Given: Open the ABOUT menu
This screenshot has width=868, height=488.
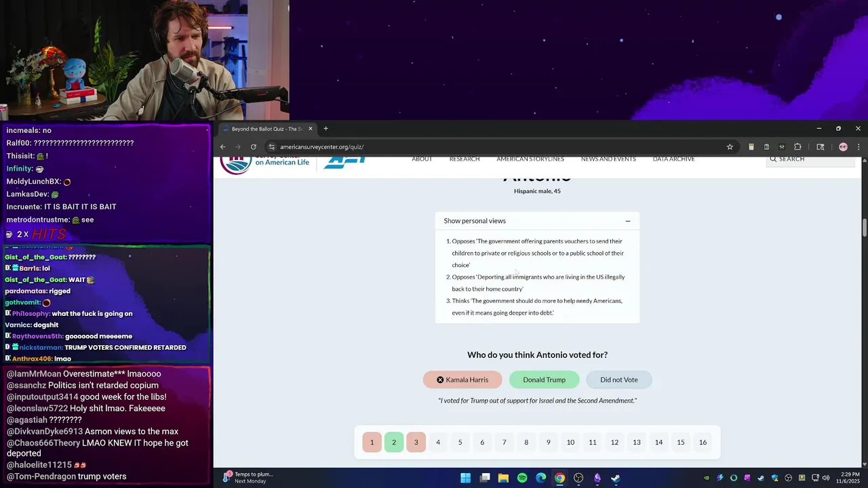Looking at the screenshot, I should (422, 159).
